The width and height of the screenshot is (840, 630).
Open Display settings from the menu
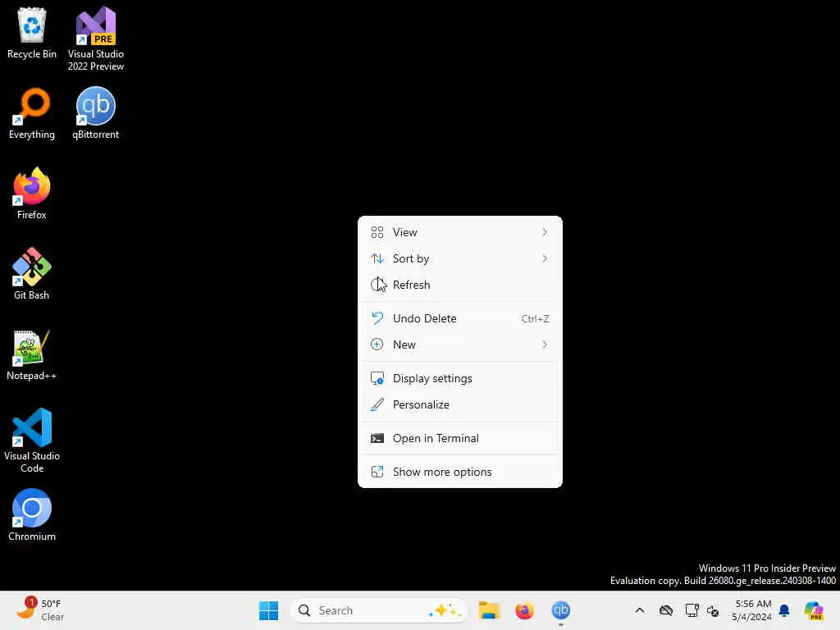coord(459,378)
